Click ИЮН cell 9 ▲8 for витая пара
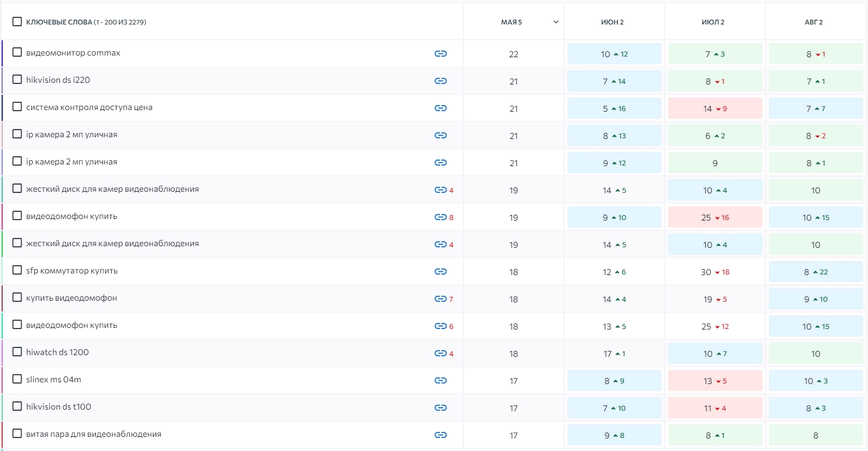The width and height of the screenshot is (868, 451). point(614,435)
